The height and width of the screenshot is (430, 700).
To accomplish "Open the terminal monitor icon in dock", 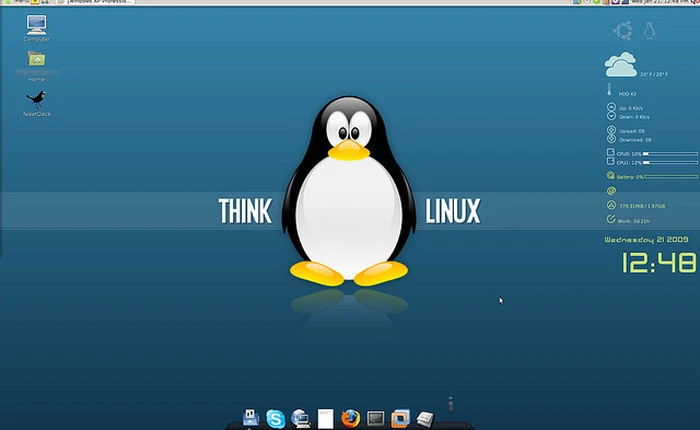I will 375,419.
